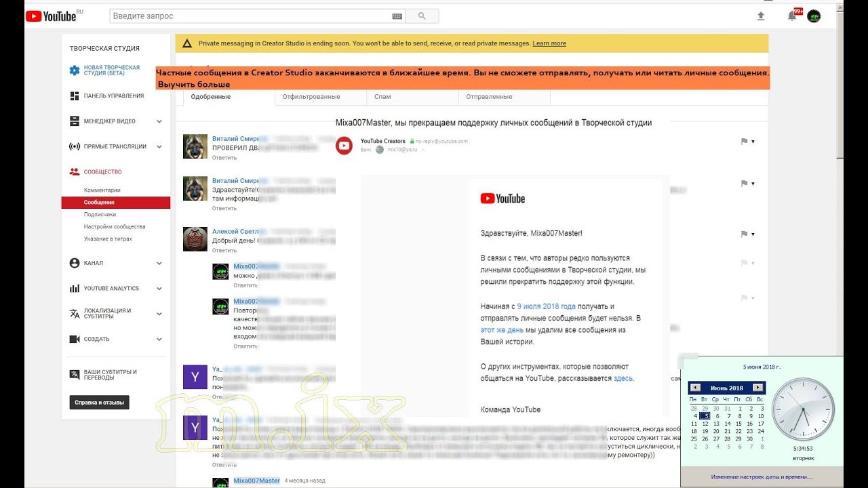Expand the YouTube Analytics section

tap(159, 289)
